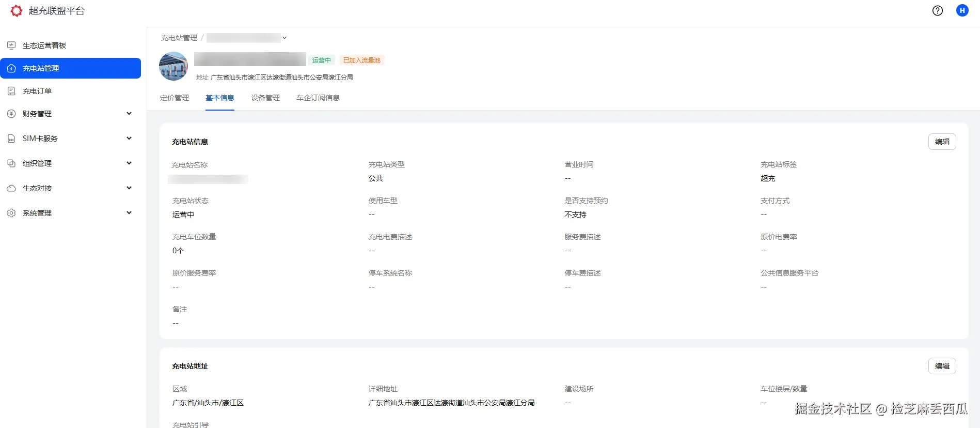Viewport: 980px width, 428px height.
Task: Click the 充电站地址 section heading
Action: (x=190, y=366)
